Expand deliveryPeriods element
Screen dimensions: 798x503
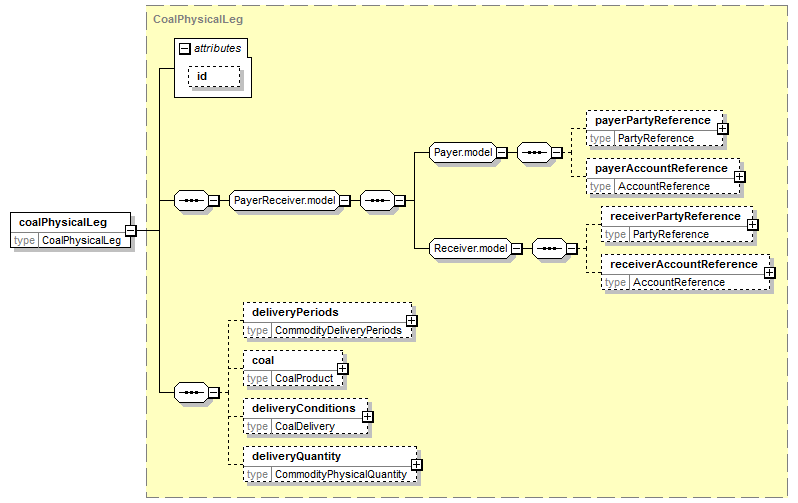(x=412, y=321)
